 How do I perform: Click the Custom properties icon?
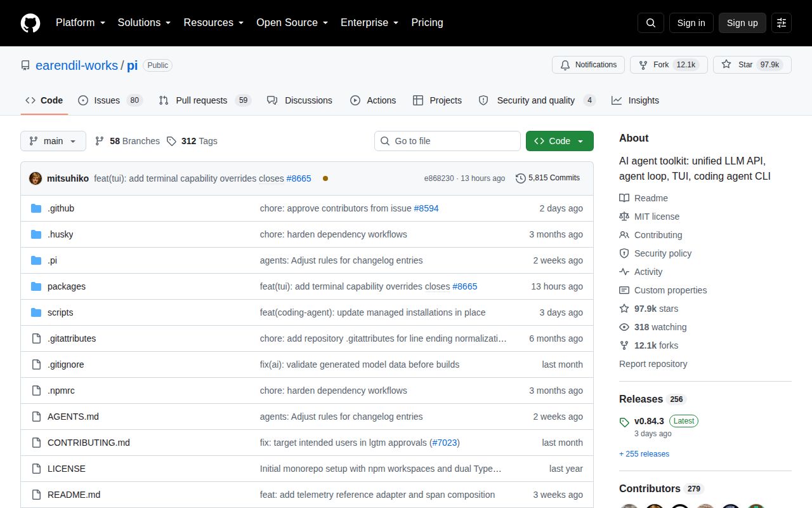[624, 290]
